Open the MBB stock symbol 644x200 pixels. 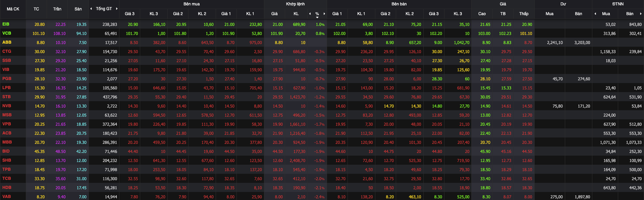pyautogui.click(x=7, y=142)
